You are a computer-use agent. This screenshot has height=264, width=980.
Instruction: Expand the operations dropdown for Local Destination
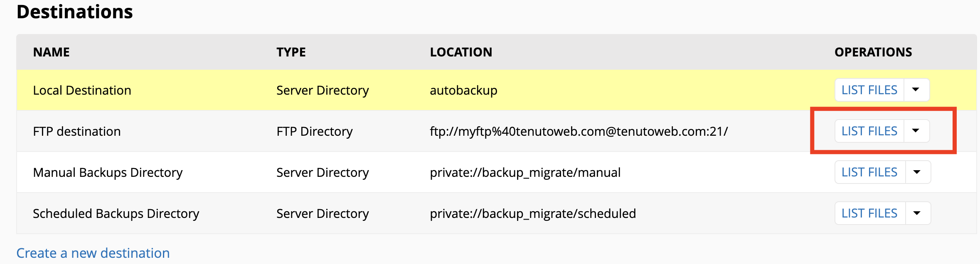916,90
